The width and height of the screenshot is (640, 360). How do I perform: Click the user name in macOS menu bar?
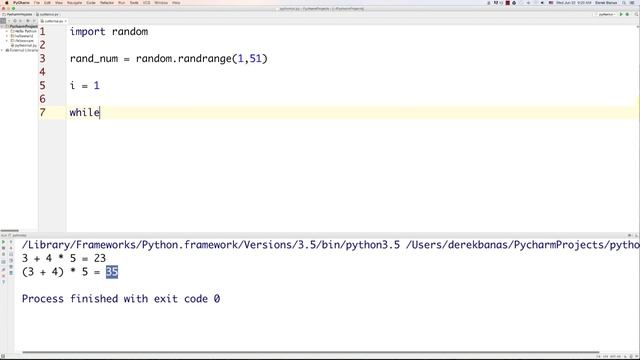(x=606, y=3)
